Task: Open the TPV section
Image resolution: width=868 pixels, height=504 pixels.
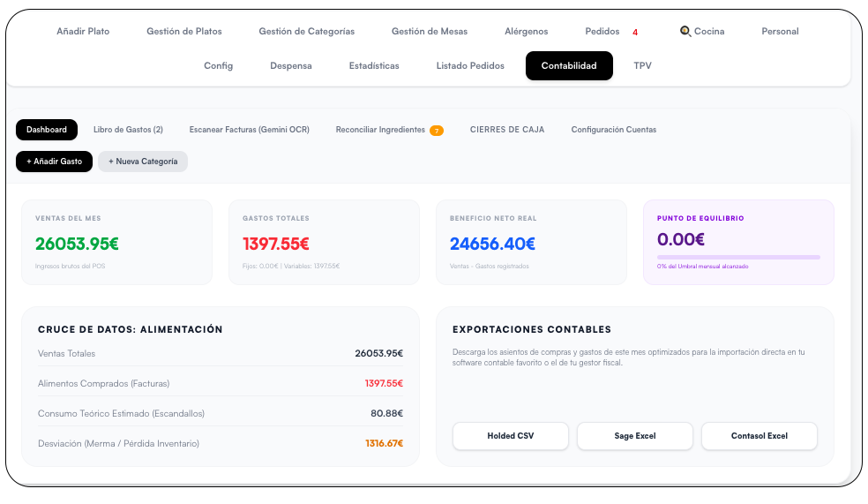Action: 642,66
